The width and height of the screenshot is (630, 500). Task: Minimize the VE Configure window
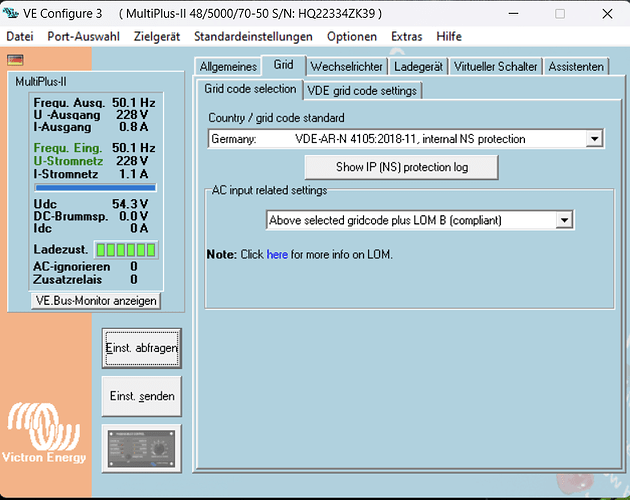(x=513, y=14)
